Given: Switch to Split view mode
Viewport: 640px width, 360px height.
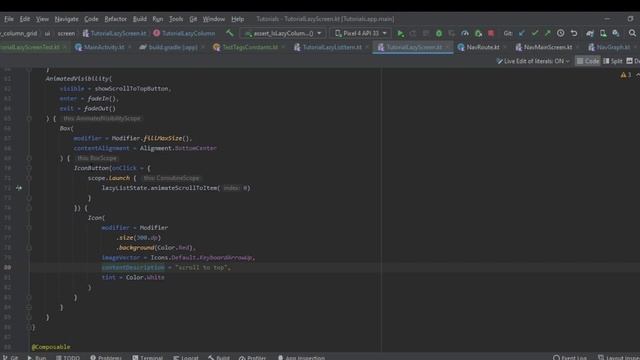Looking at the screenshot, I should point(613,61).
